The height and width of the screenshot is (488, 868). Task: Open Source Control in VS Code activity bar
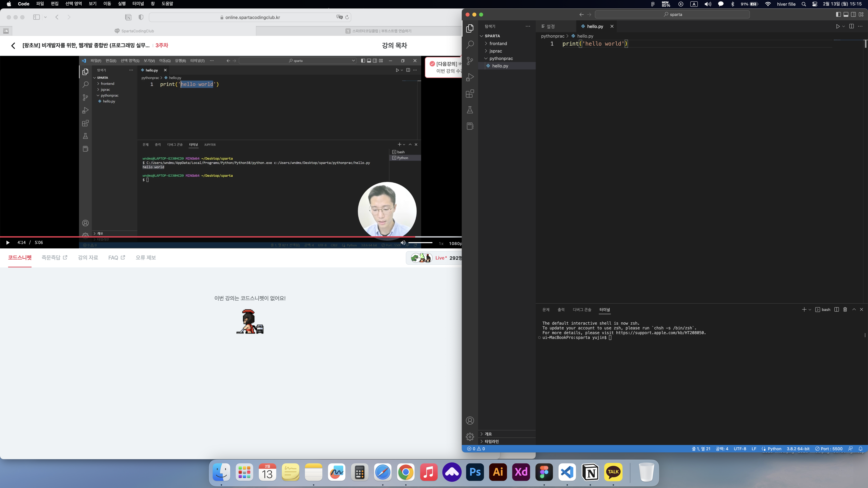click(470, 61)
